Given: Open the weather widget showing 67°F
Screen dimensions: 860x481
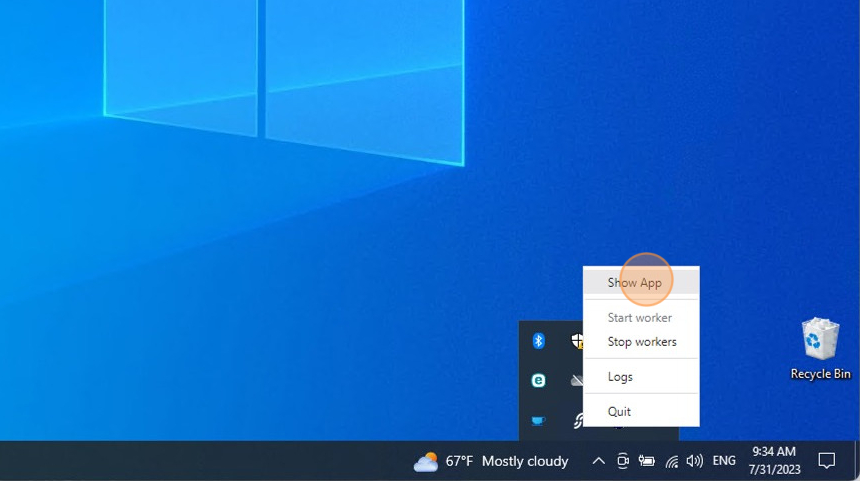Looking at the screenshot, I should [x=491, y=461].
